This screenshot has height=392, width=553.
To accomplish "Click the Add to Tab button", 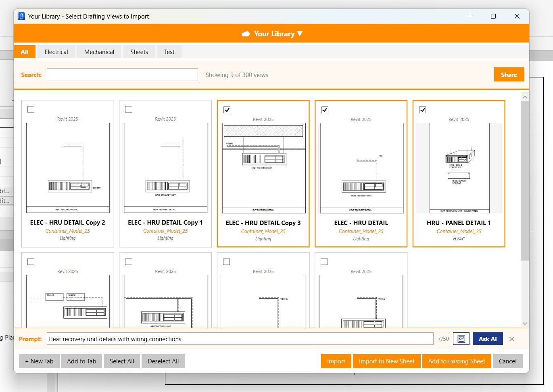I will [x=81, y=361].
